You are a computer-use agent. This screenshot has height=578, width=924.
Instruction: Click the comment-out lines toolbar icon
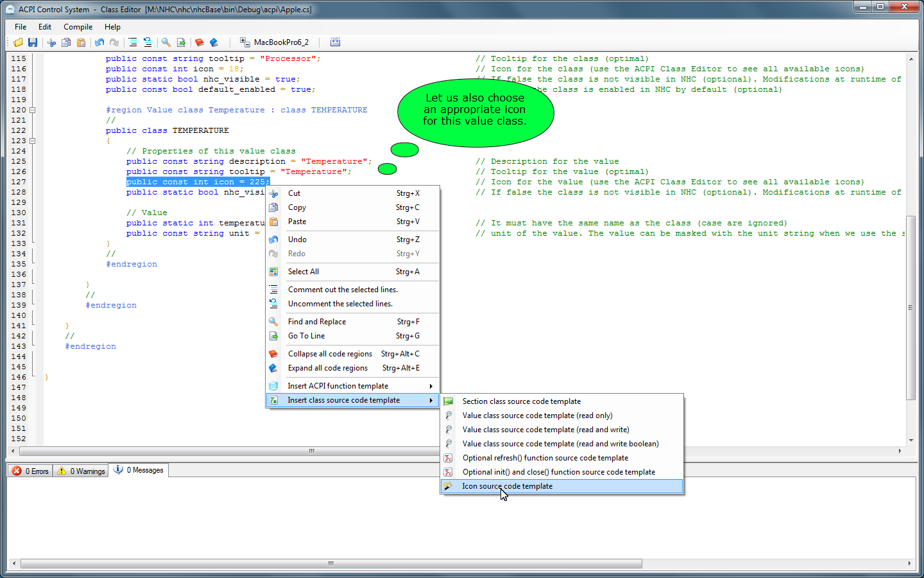[133, 42]
